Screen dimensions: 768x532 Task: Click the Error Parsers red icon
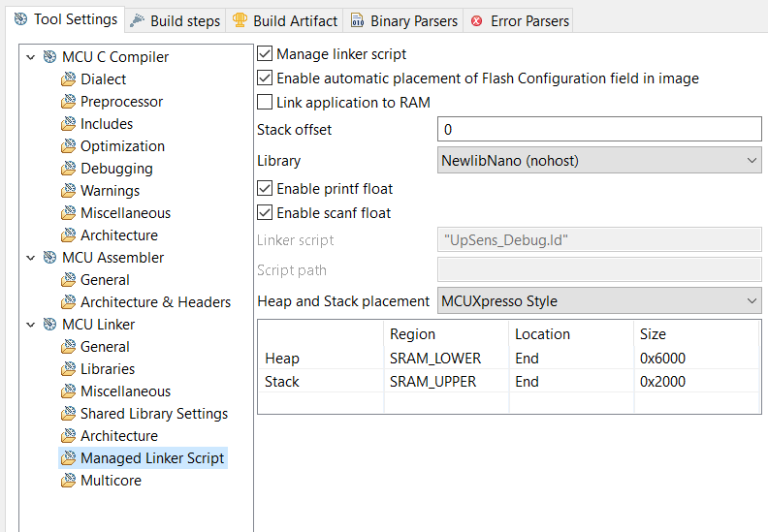[477, 20]
